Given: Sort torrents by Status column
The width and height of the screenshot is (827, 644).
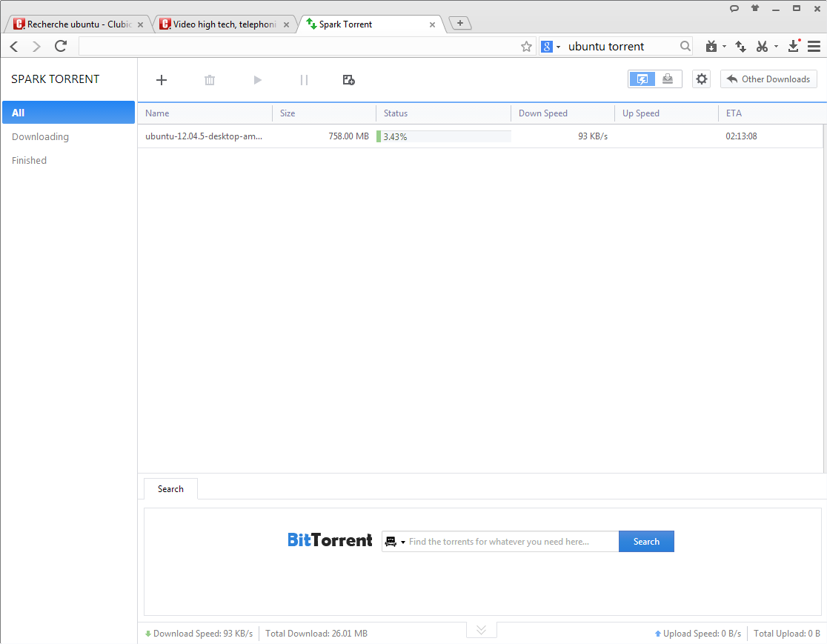Looking at the screenshot, I should pos(444,113).
